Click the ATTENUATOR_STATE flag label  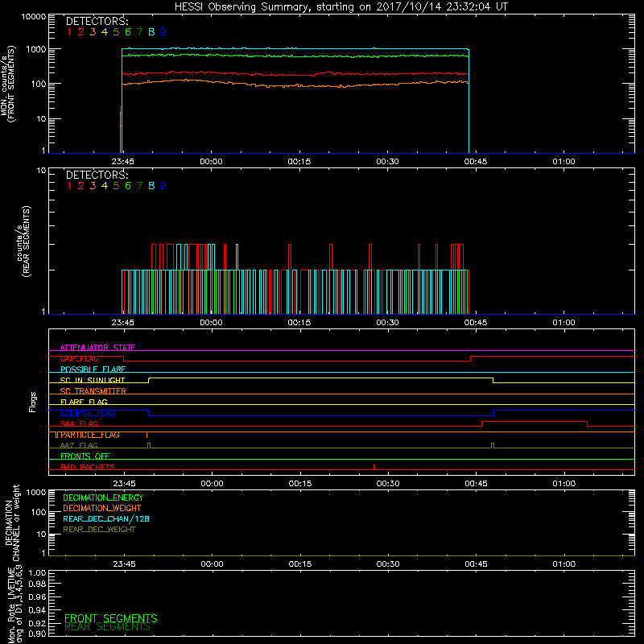click(97, 348)
